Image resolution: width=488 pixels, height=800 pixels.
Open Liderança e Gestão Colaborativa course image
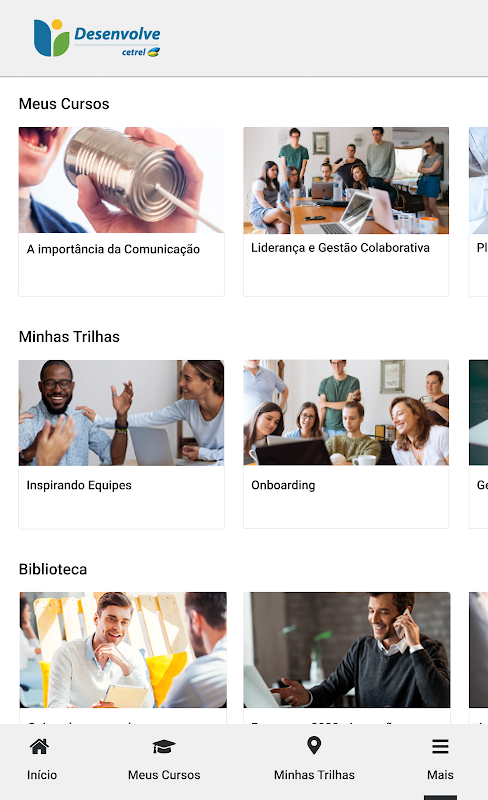tap(346, 180)
